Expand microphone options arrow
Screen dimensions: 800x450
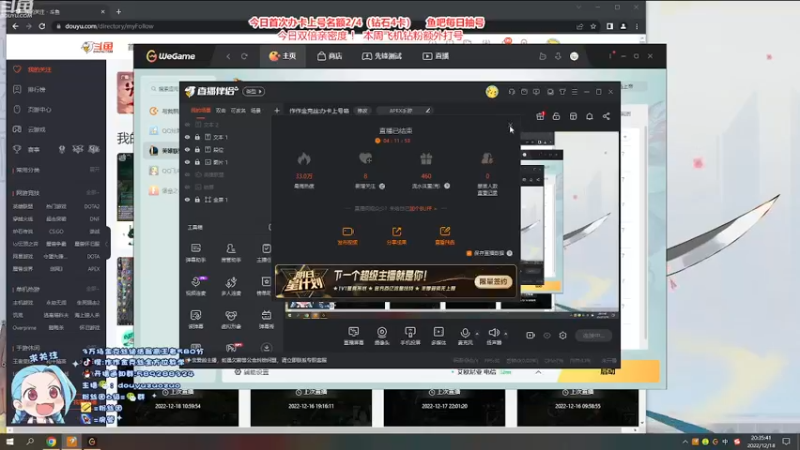pos(477,334)
